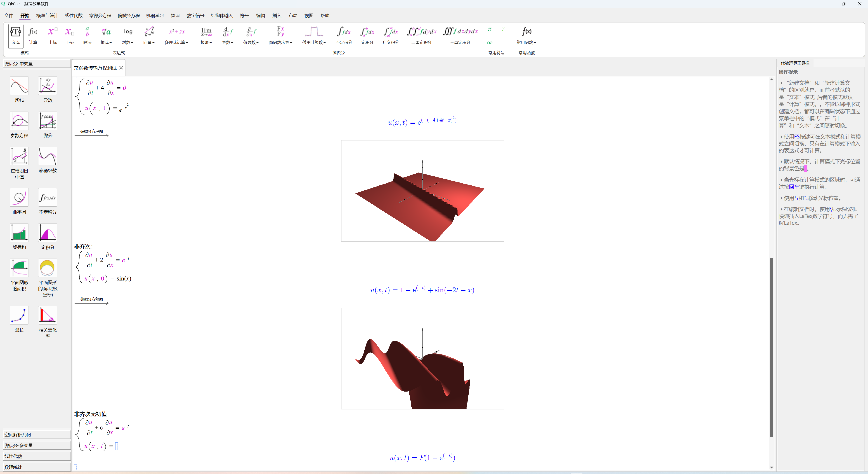Expand the 极限 limit dropdown

tap(206, 42)
